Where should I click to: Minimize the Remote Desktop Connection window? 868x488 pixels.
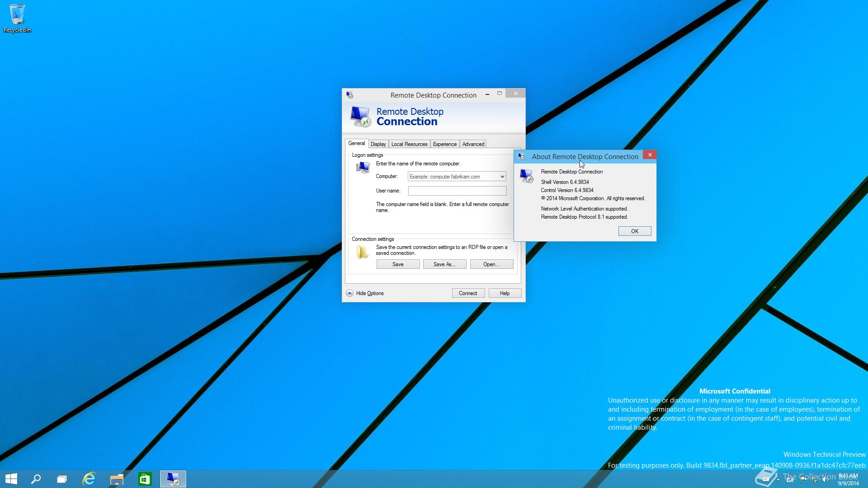(x=487, y=94)
